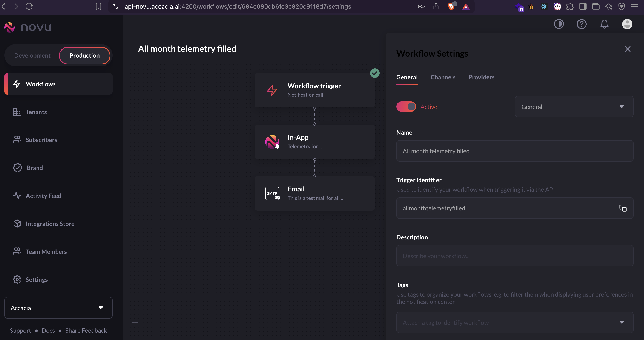The width and height of the screenshot is (644, 340).
Task: Open the tags attach dropdown
Action: [x=515, y=323]
